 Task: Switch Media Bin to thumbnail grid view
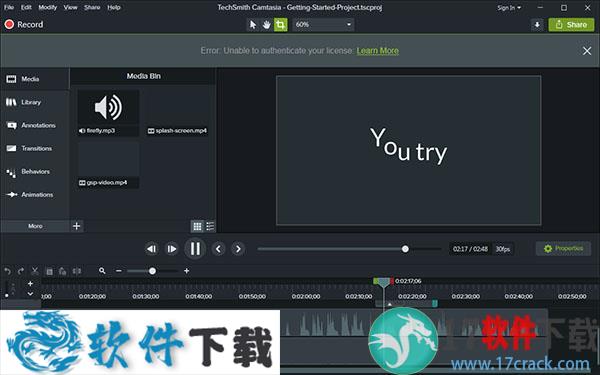click(197, 226)
